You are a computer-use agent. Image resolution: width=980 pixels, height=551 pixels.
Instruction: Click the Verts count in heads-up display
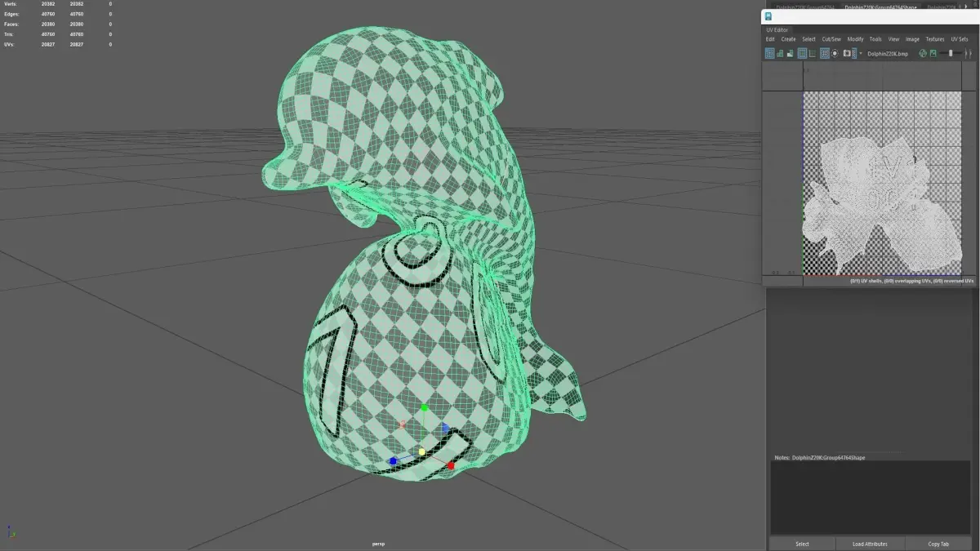49,4
